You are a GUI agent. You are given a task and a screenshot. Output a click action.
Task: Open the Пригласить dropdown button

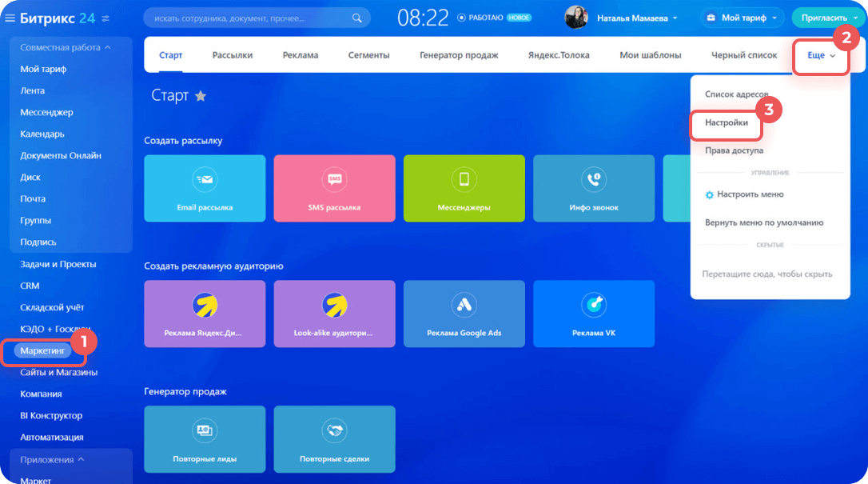click(828, 18)
